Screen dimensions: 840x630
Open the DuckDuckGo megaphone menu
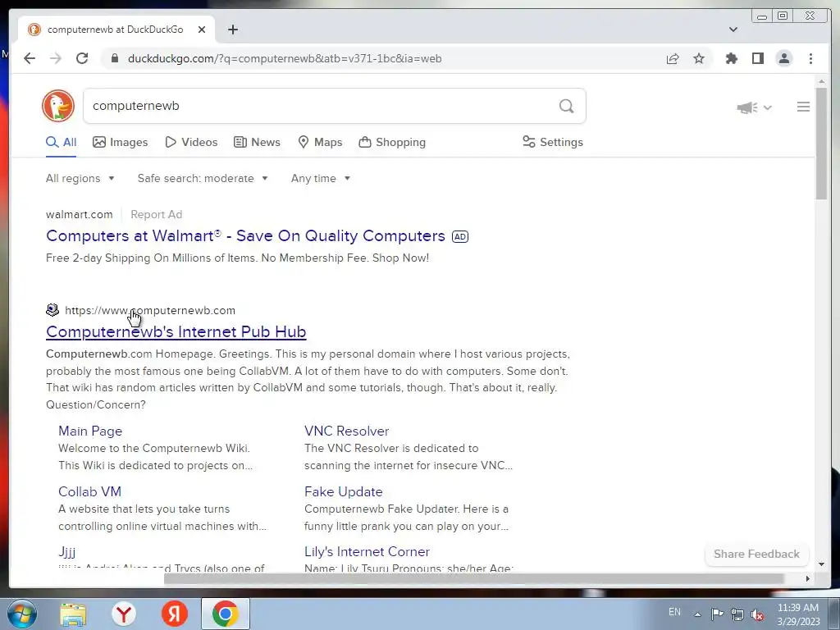(754, 107)
